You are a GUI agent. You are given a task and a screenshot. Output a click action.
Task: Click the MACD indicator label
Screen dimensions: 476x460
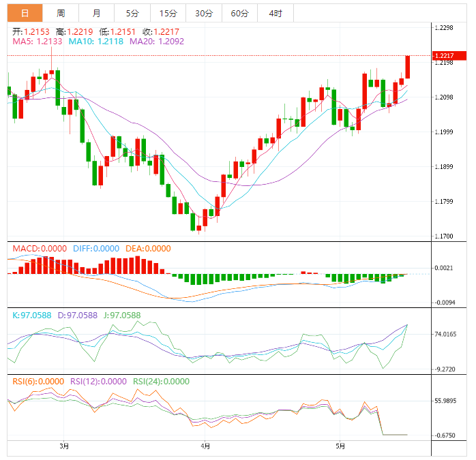[40, 249]
